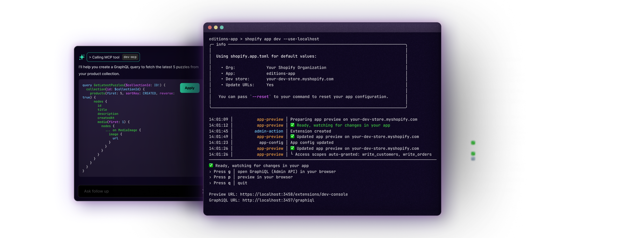Click the media(first: 1) code line
Screen dimensions: 644x238
click(114, 122)
